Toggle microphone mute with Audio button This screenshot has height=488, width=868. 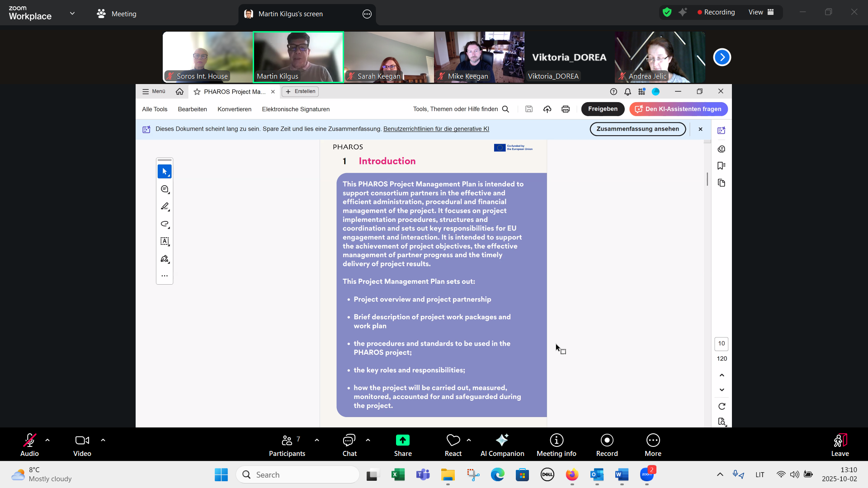[x=29, y=445]
